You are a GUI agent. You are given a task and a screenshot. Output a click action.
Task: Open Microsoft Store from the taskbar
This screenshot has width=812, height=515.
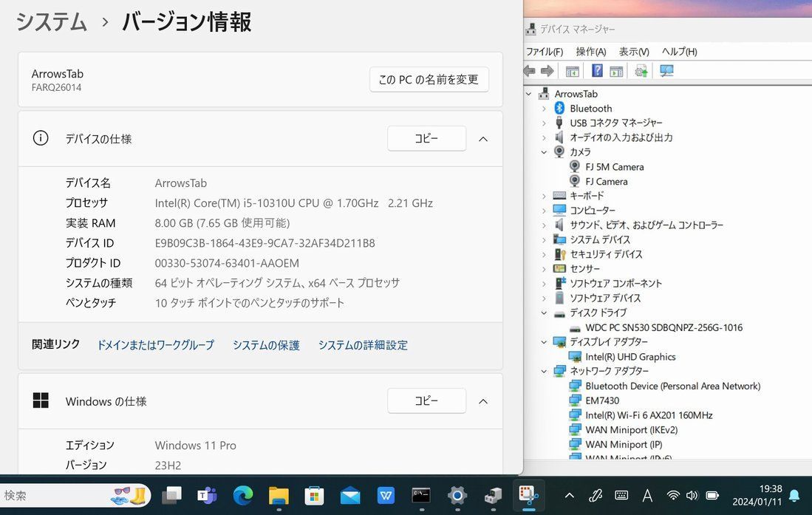tap(314, 495)
